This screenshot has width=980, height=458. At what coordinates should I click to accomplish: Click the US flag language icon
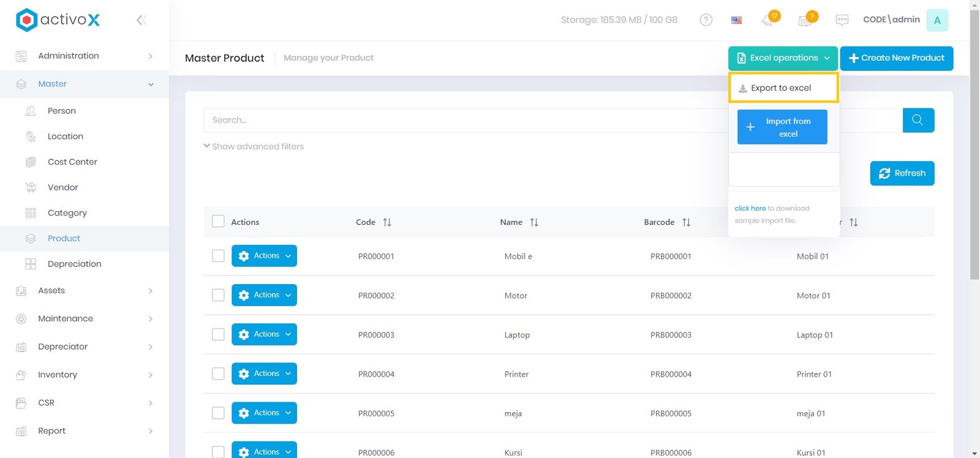click(736, 20)
